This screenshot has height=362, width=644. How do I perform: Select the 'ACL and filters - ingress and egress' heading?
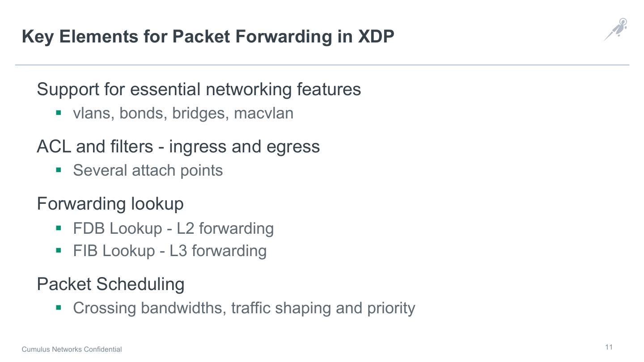coord(178,146)
